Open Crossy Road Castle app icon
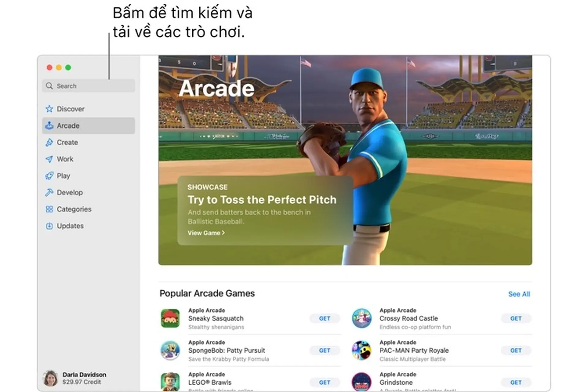Viewport: 588px width, 392px height. (361, 318)
